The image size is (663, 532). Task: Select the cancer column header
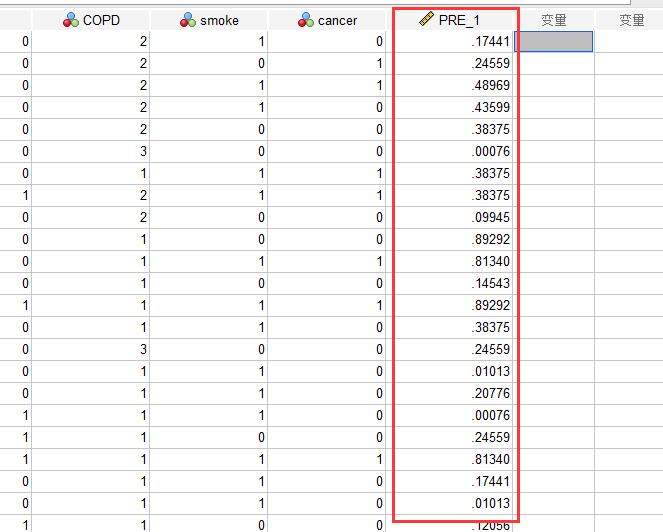pos(327,20)
